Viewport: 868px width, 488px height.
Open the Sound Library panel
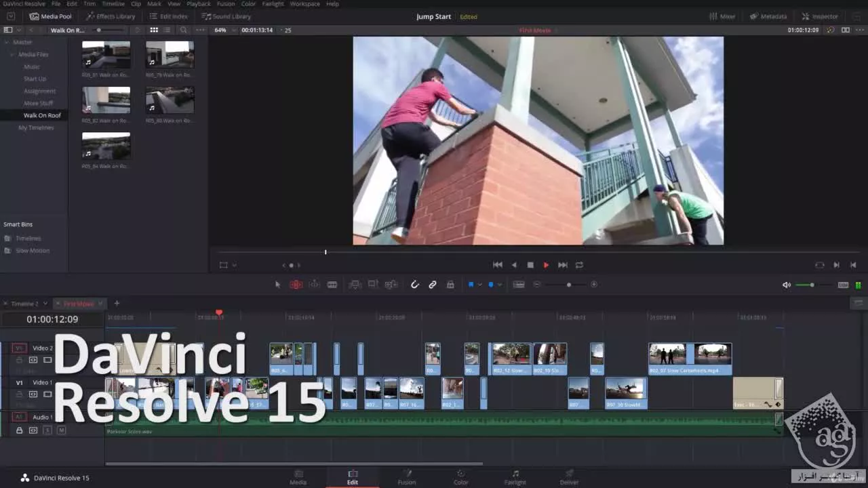[226, 16]
